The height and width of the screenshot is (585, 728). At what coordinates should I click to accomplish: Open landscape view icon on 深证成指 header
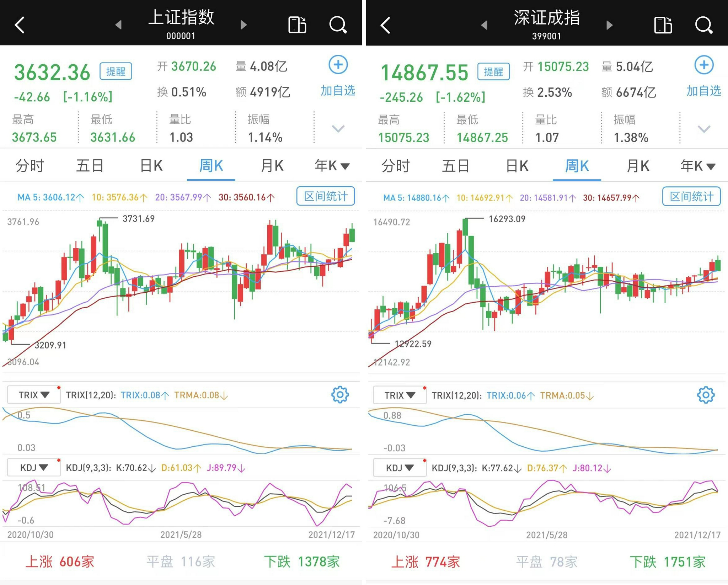[x=663, y=25]
